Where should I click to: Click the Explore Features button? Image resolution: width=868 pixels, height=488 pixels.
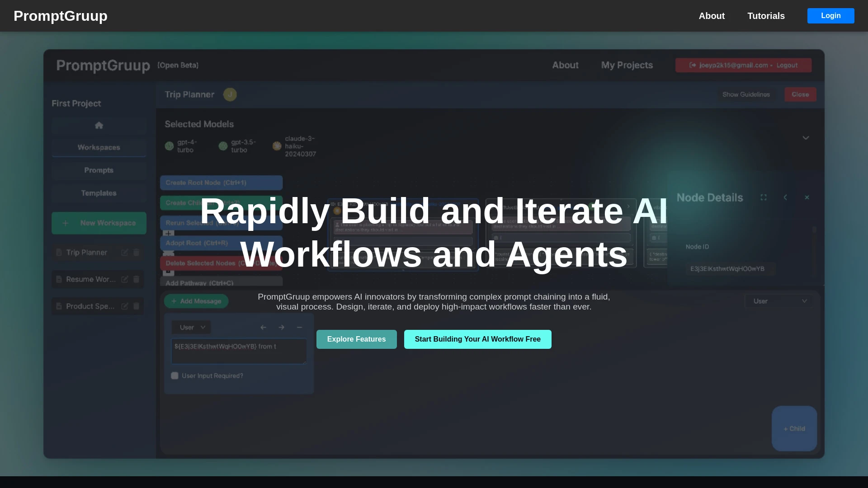point(356,339)
